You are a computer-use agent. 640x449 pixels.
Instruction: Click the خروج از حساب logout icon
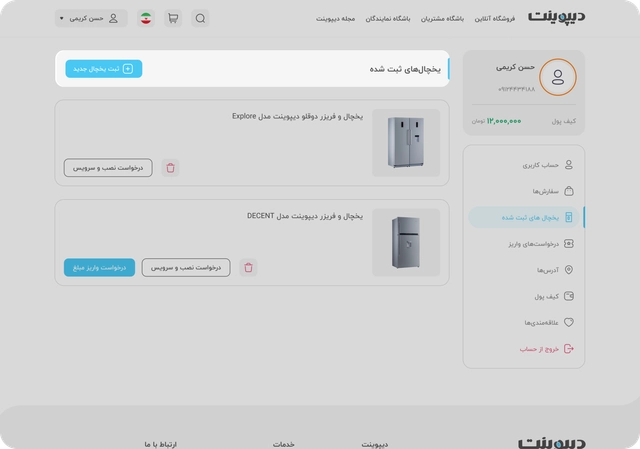coord(569,349)
